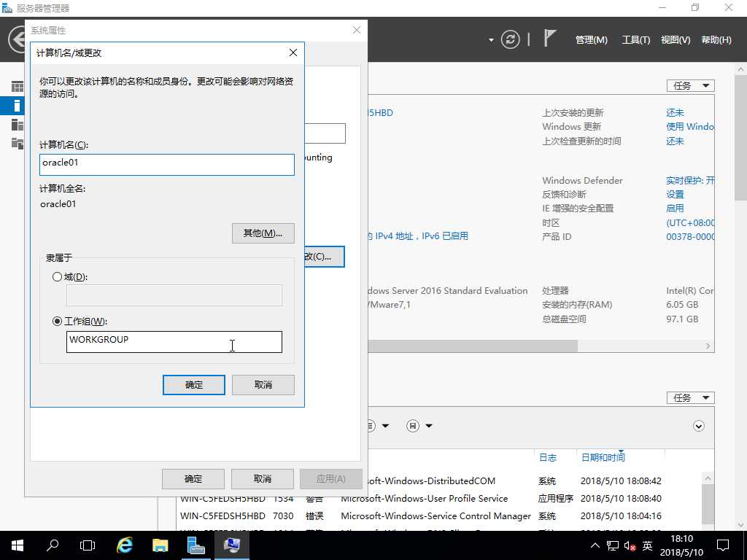This screenshot has width=747, height=560.
Task: Close the Computer Name/Domain Changes dialog
Action: 293,52
